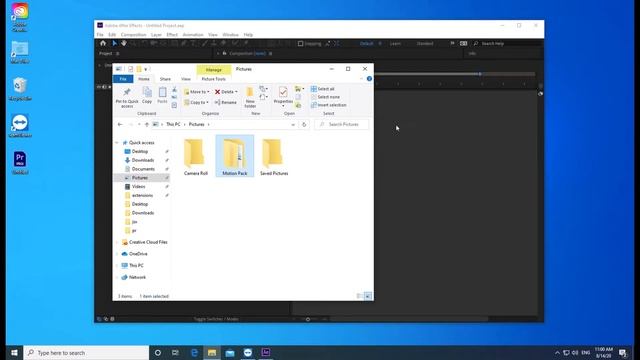
Task: Switch to the View ribbon tab
Action: 186,79
